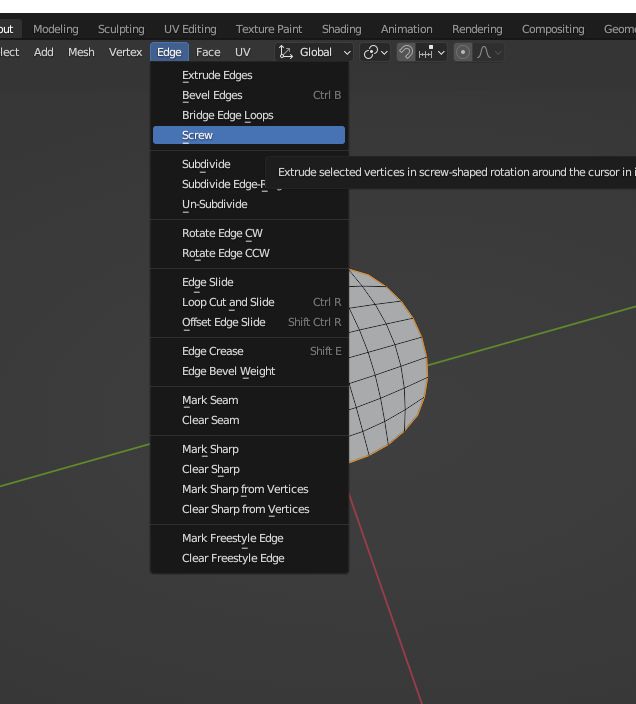Viewport: 636px width, 704px height.
Task: Toggle the Snap magnet icon
Action: coord(406,53)
